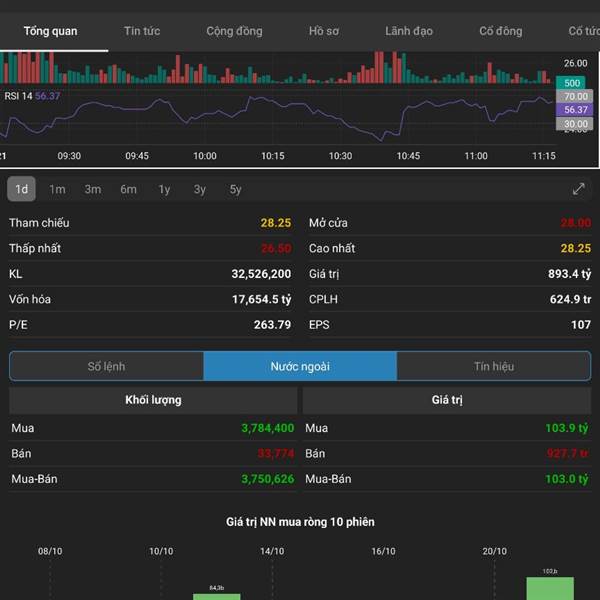Go to the Hồ sơ tab

pyautogui.click(x=323, y=31)
